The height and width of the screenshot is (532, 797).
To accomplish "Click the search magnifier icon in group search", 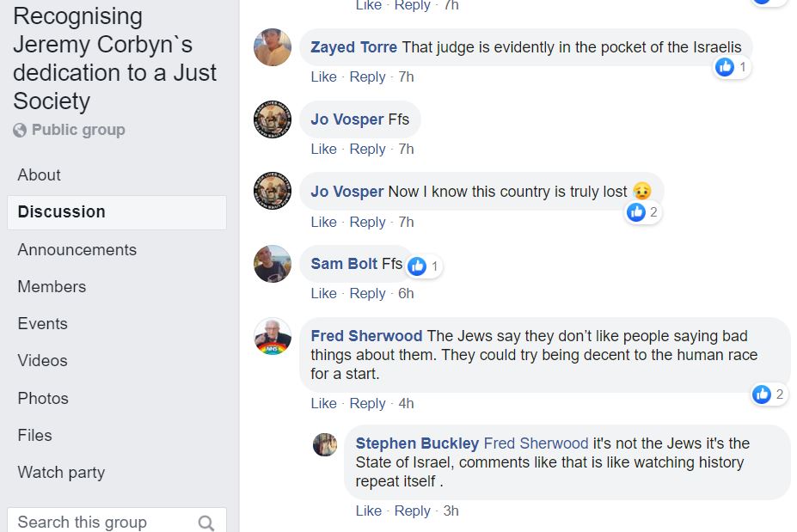I will 206,523.
